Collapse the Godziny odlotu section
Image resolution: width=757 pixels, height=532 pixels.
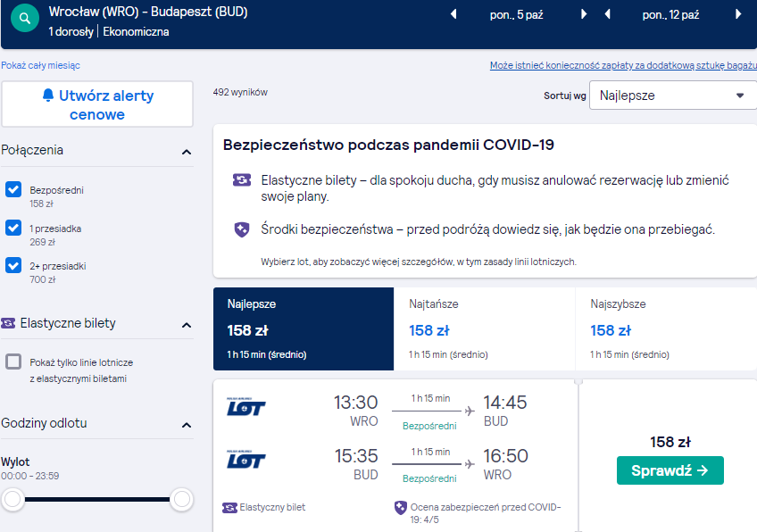tap(187, 425)
